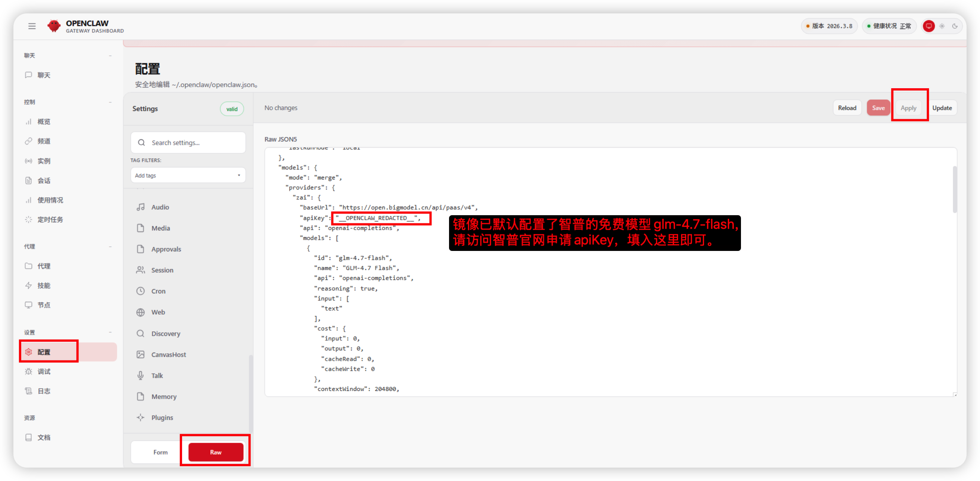
Task: Open the 日志 logs section
Action: [x=44, y=391]
